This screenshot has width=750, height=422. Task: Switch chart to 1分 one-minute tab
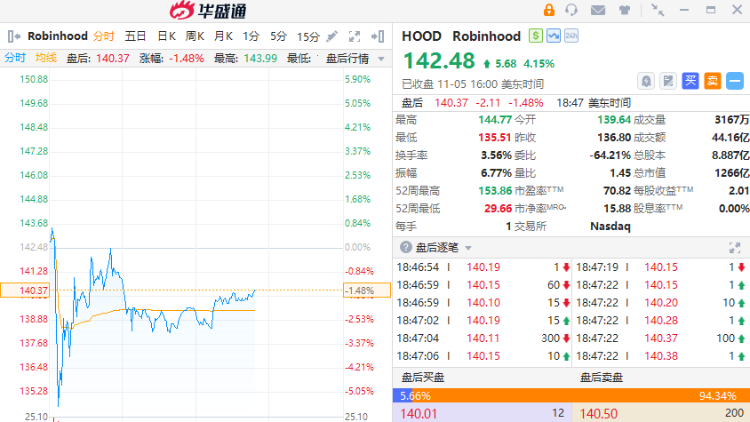[x=251, y=36]
